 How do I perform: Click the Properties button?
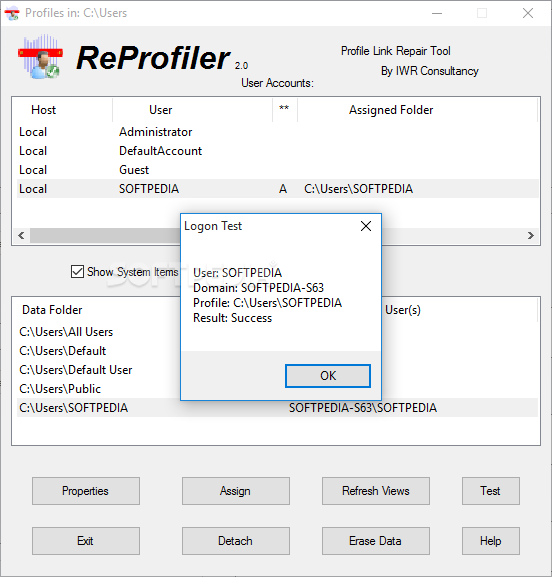coord(86,491)
